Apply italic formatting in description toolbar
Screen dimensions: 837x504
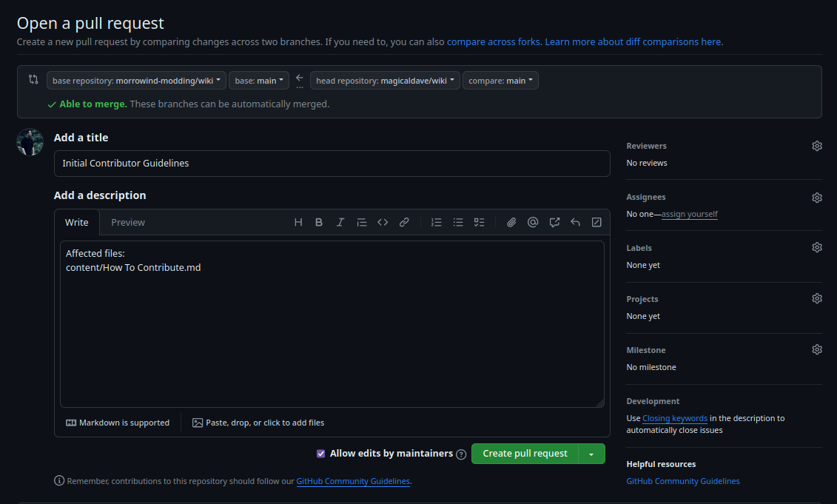(x=340, y=222)
